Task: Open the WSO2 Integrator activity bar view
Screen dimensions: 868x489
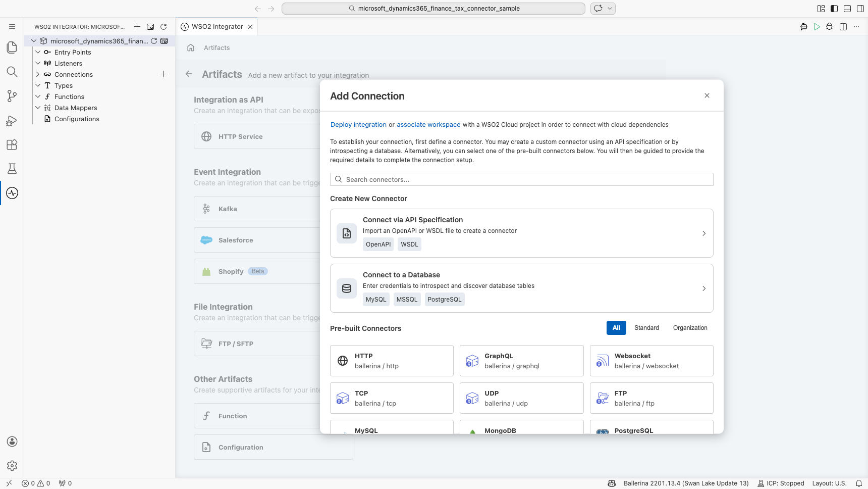Action: (x=12, y=193)
